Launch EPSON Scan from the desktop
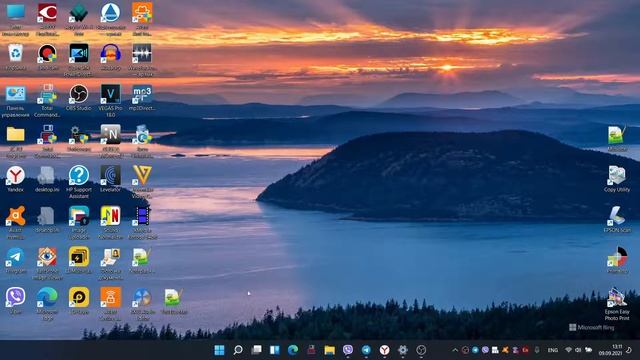Screen dimensions: 640x360 point(617,216)
